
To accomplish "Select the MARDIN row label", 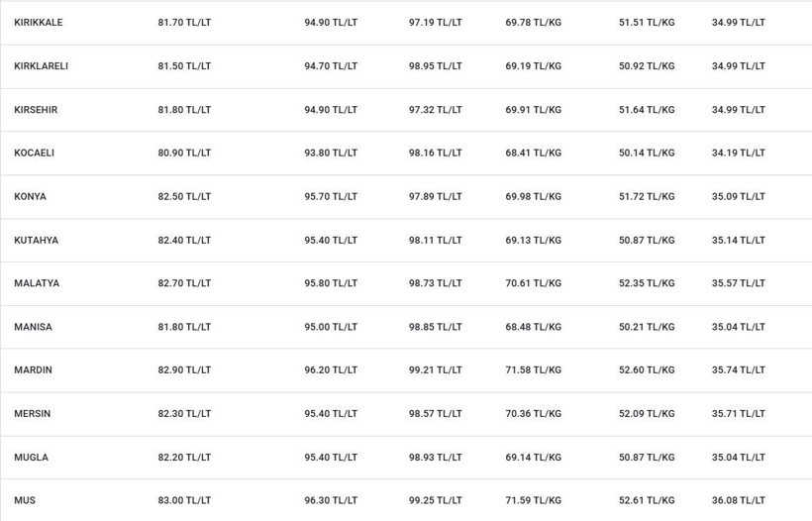I will coord(33,369).
